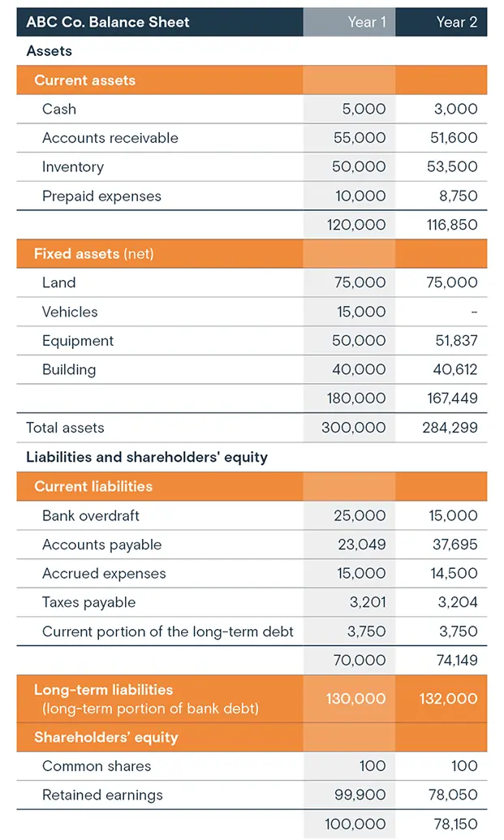This screenshot has height=840, width=504.
Task: Select the Cash row label
Action: pyautogui.click(x=59, y=109)
